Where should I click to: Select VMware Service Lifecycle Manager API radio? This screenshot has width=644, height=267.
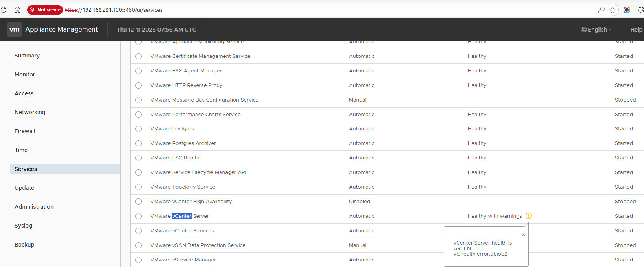(138, 172)
